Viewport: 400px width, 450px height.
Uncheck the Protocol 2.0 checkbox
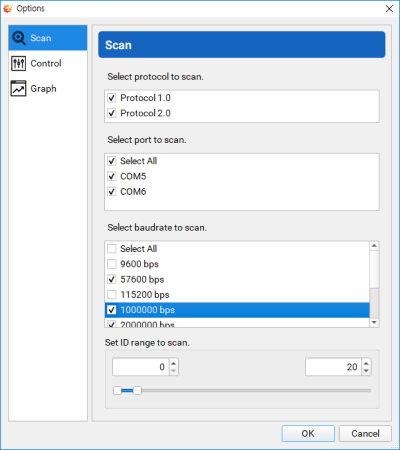[112, 113]
